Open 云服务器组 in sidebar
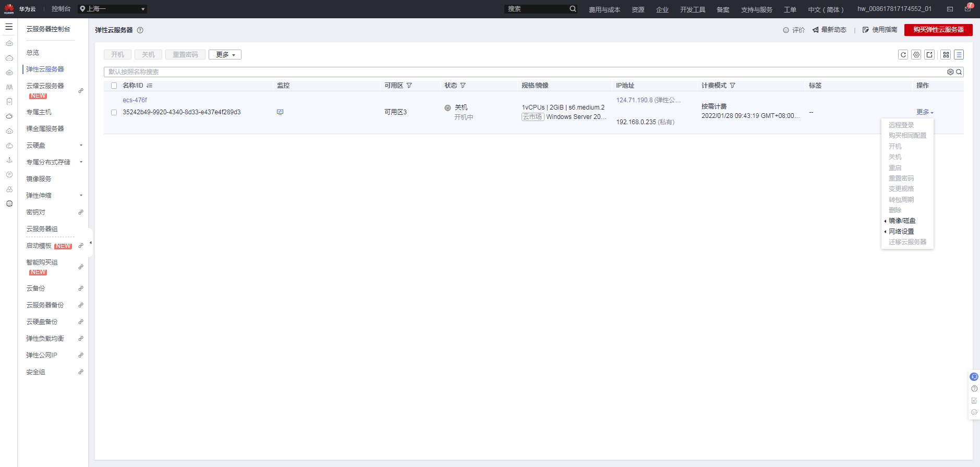This screenshot has width=980, height=467. point(42,229)
